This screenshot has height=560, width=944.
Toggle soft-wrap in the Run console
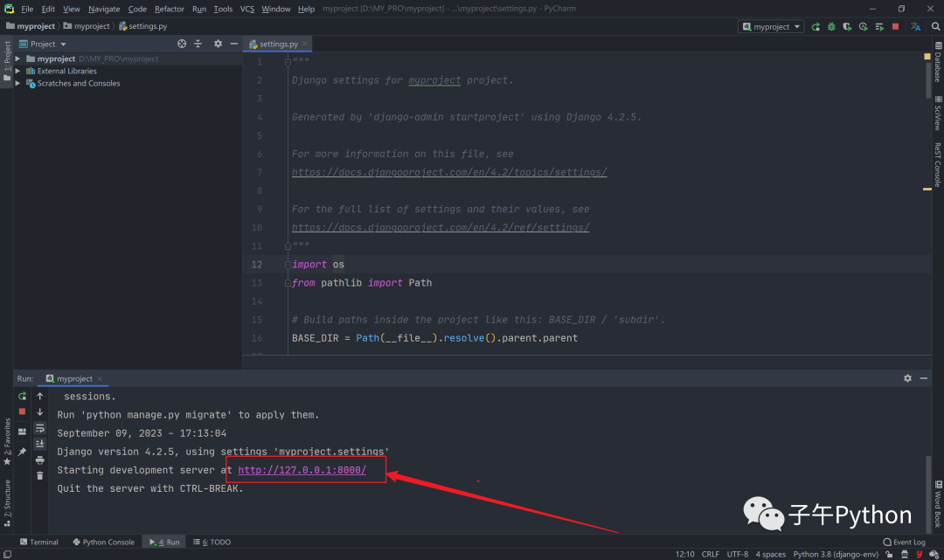(39, 428)
